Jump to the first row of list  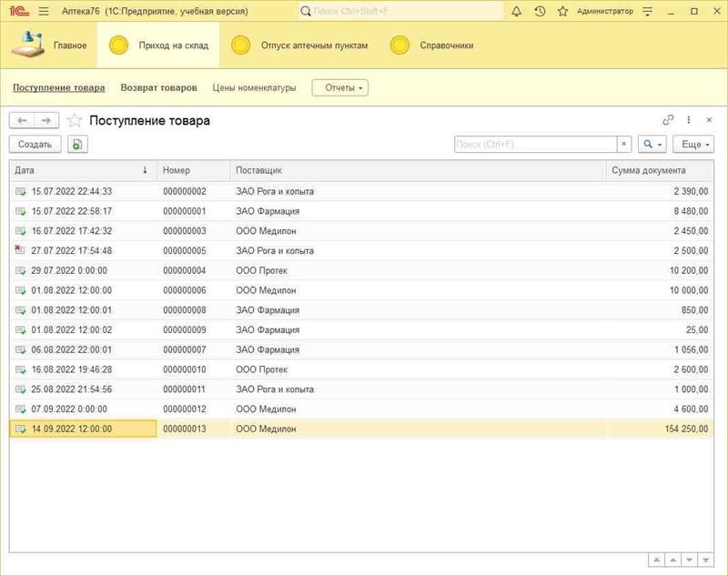(656, 561)
